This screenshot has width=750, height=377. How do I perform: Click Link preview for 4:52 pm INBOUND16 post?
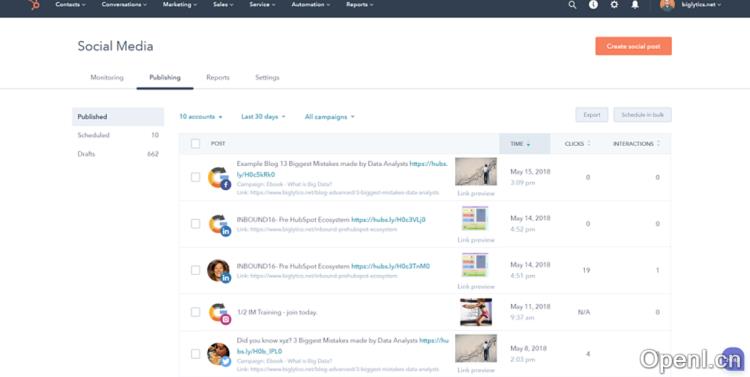coord(476,240)
